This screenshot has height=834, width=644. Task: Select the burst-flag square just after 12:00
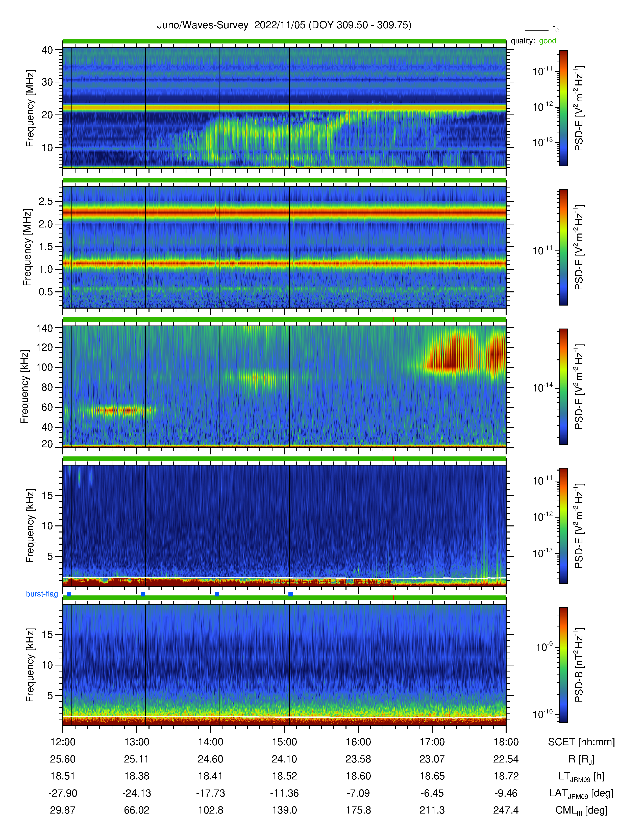69,594
